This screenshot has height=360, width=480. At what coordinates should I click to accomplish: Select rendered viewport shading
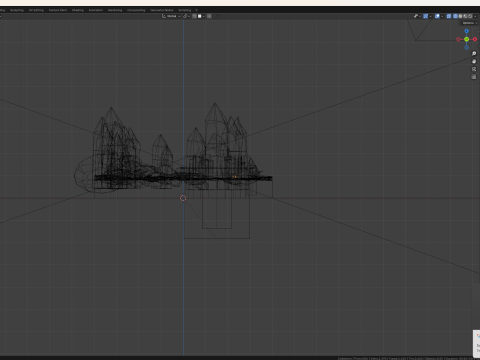(470, 16)
